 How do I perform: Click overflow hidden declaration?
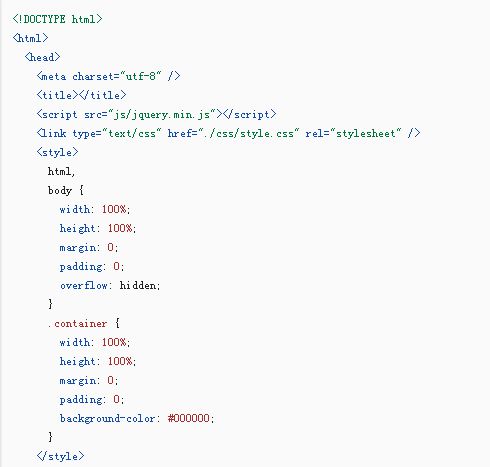pos(110,285)
